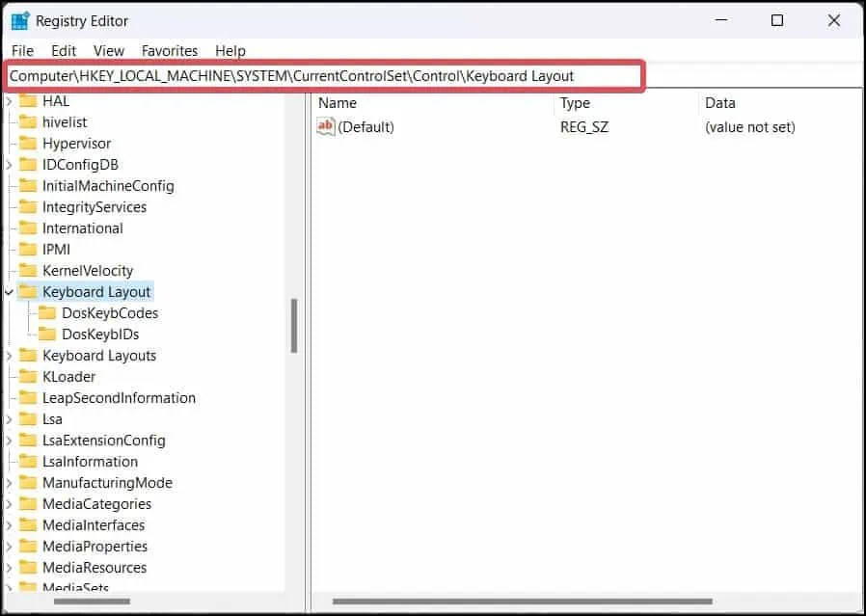The height and width of the screenshot is (616, 866).
Task: Select the International folder icon
Action: (x=28, y=228)
